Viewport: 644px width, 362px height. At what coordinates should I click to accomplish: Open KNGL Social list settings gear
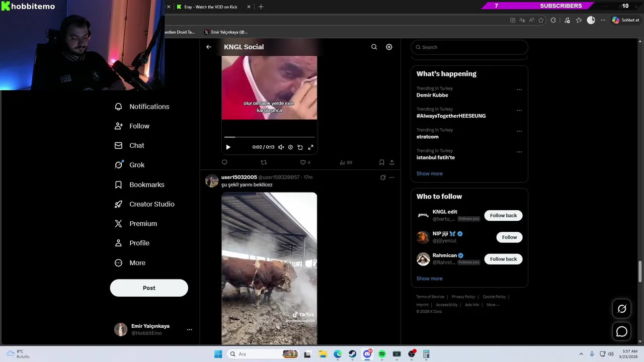coord(389,47)
